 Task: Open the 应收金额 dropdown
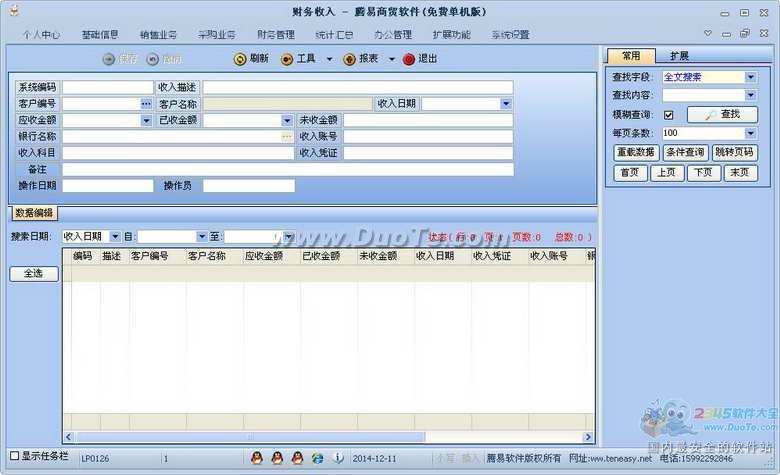pos(147,120)
